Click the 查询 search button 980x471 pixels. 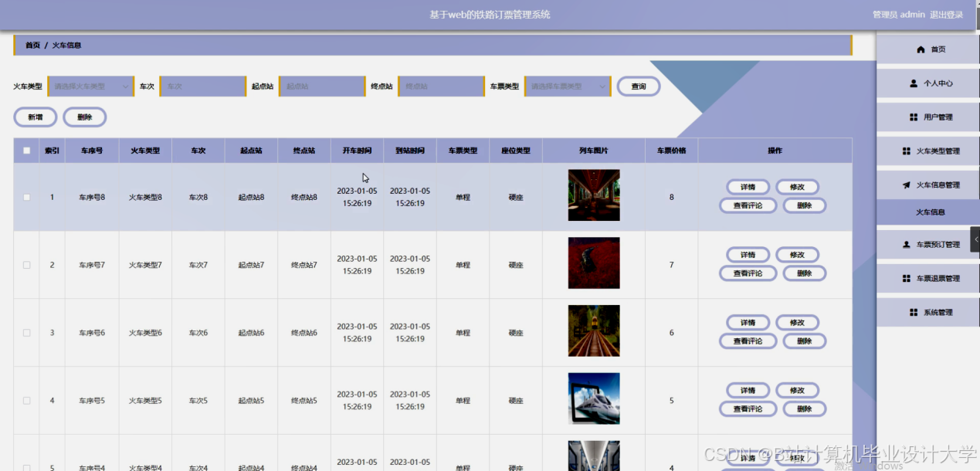639,86
